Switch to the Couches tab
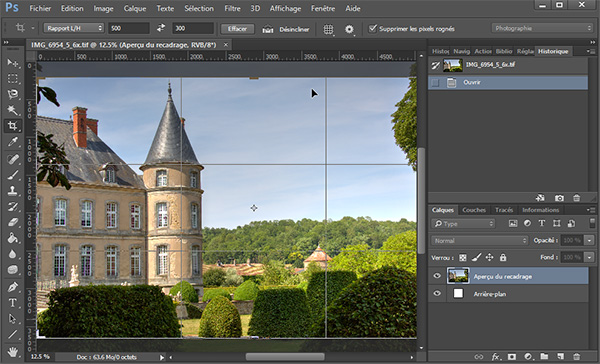This screenshot has height=364, width=600. pyautogui.click(x=474, y=210)
